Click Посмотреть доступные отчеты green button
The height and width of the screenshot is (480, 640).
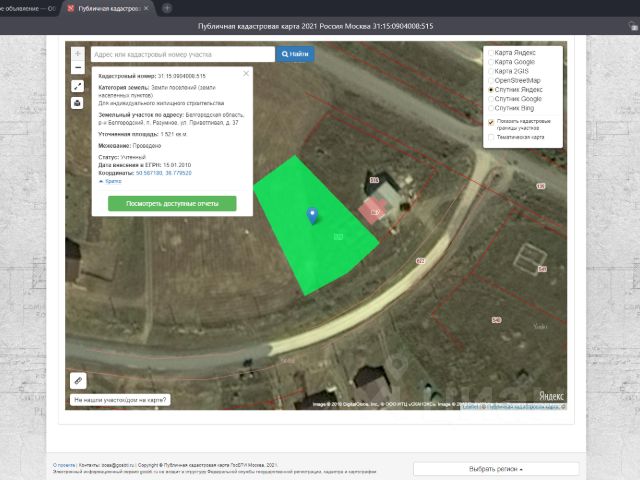[x=172, y=203]
